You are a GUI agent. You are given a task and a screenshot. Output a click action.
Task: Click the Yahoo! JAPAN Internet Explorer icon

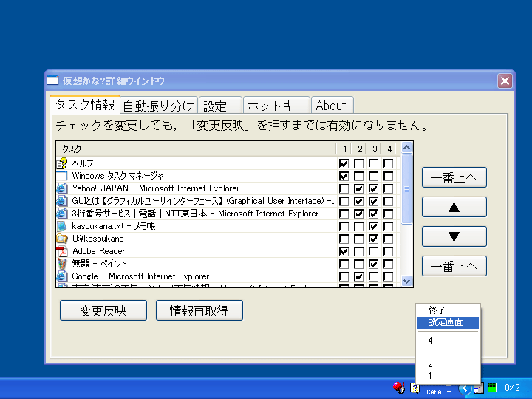(x=62, y=188)
